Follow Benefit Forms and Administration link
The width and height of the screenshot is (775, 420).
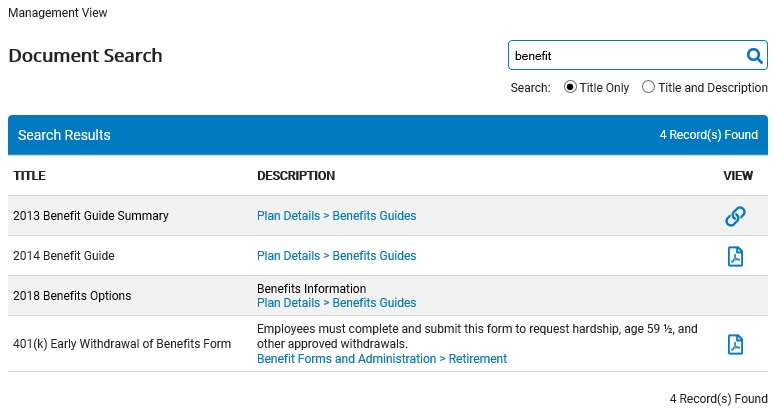click(x=346, y=359)
